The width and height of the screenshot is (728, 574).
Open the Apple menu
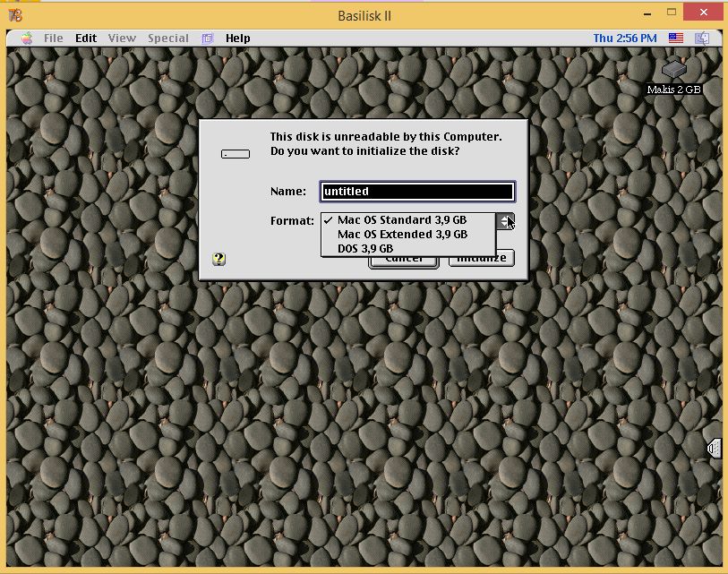pos(27,39)
